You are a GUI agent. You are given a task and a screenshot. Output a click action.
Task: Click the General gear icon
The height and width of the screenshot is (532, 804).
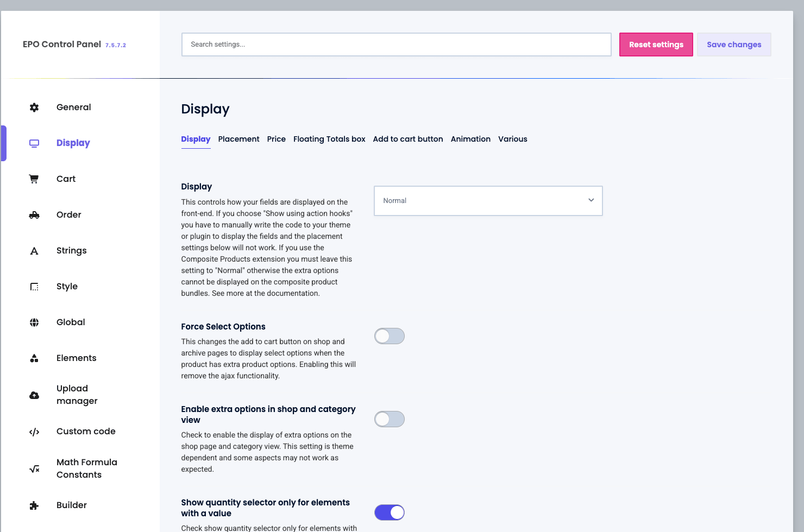coord(34,107)
